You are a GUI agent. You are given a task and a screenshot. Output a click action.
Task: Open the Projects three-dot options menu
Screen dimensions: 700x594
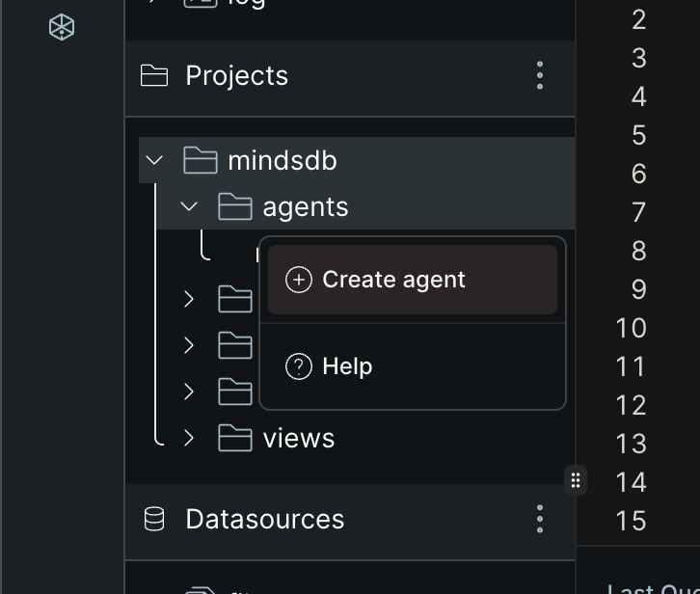[x=540, y=75]
